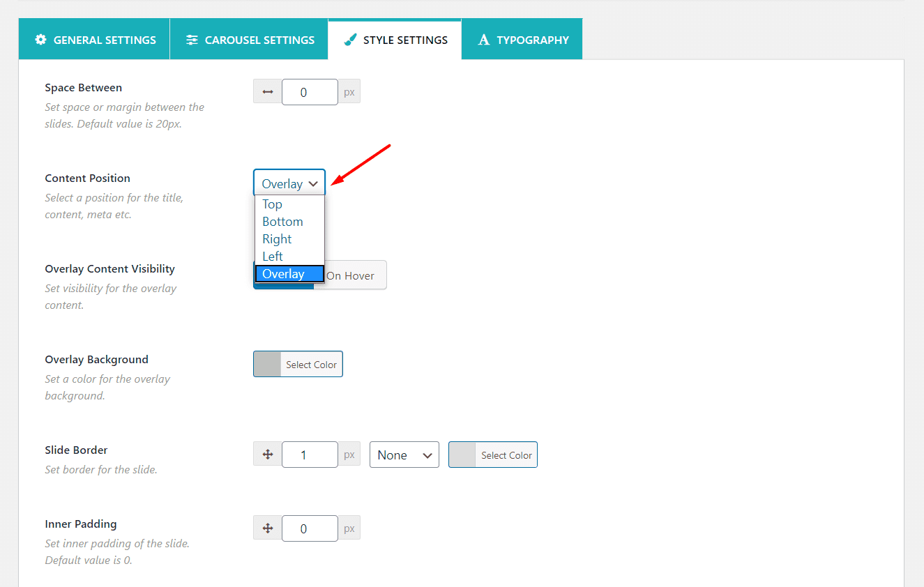Click the letter A icon on Typography tab
Screen dimensions: 924x587
coord(483,40)
